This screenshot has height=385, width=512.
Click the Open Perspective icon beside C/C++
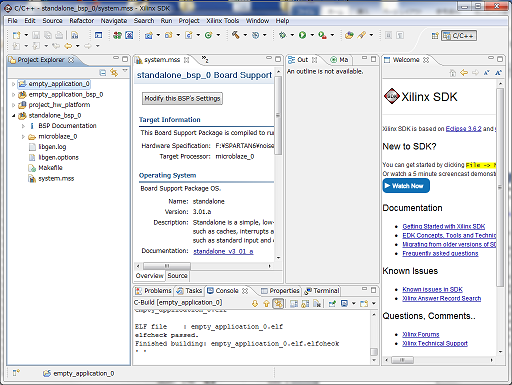click(x=435, y=36)
